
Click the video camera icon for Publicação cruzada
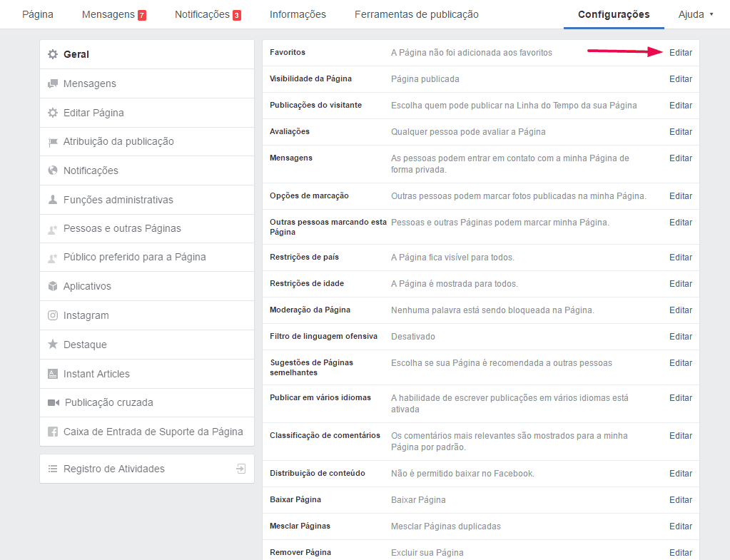[54, 402]
